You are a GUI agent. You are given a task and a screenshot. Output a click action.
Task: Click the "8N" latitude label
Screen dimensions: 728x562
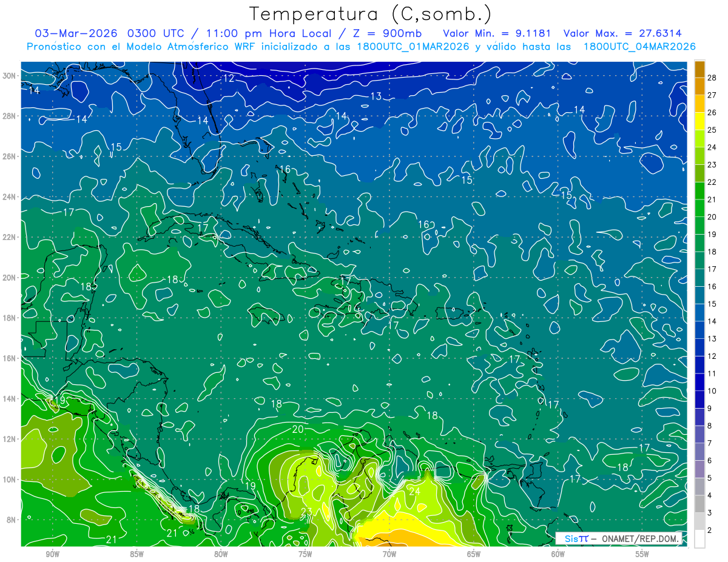click(12, 520)
